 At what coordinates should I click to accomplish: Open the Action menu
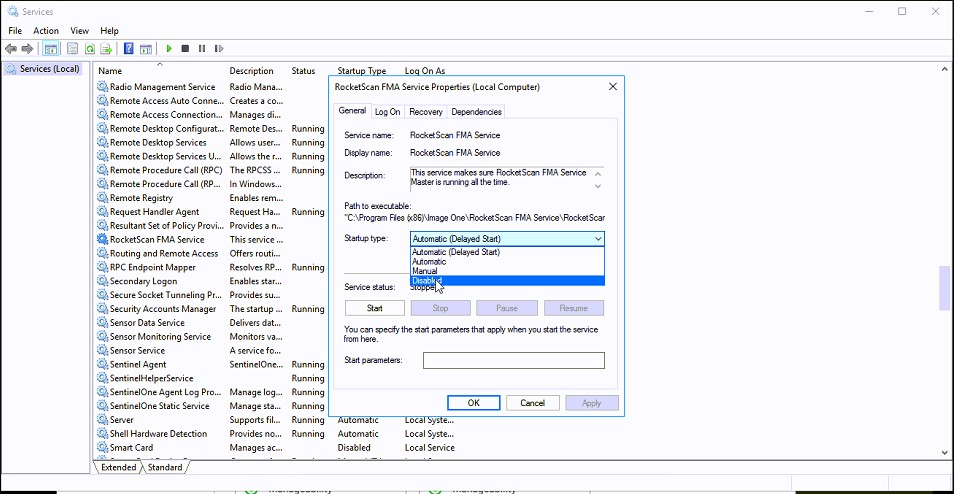click(46, 30)
